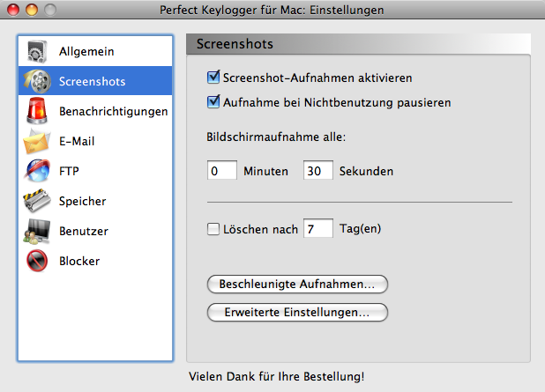Open the Allgemein settings section

pos(95,51)
